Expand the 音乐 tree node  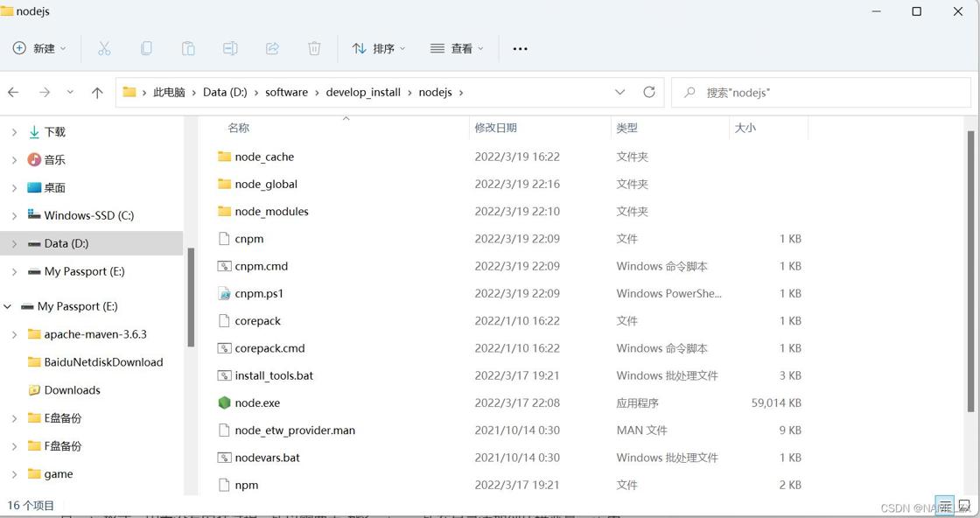point(14,160)
